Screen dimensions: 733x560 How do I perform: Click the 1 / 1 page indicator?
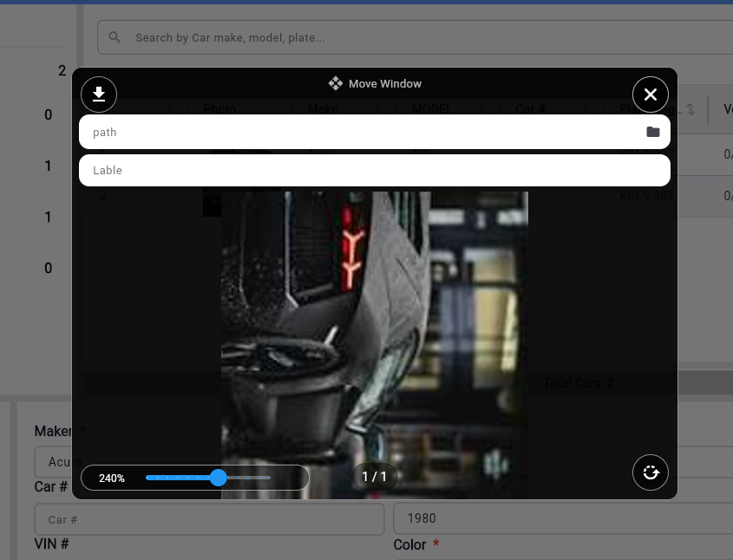pos(374,477)
